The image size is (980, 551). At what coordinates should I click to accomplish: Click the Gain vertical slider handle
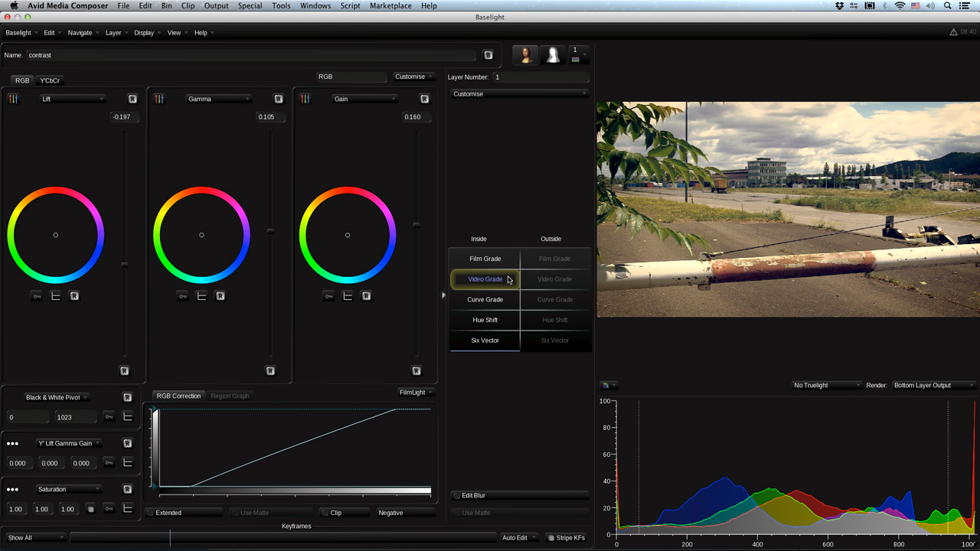coord(416,225)
